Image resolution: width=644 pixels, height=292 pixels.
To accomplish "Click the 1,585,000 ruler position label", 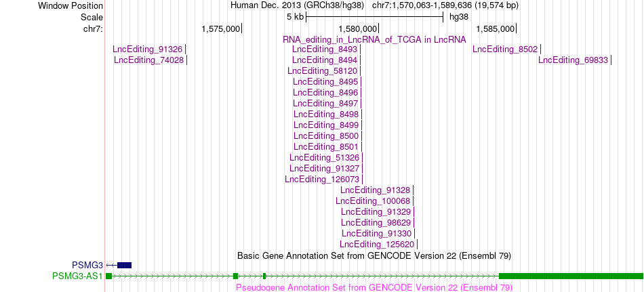I will [x=495, y=28].
